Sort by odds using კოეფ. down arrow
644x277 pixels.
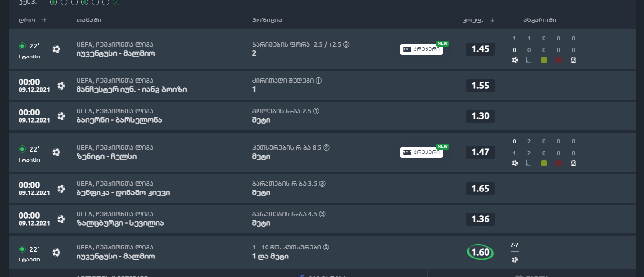(x=492, y=20)
